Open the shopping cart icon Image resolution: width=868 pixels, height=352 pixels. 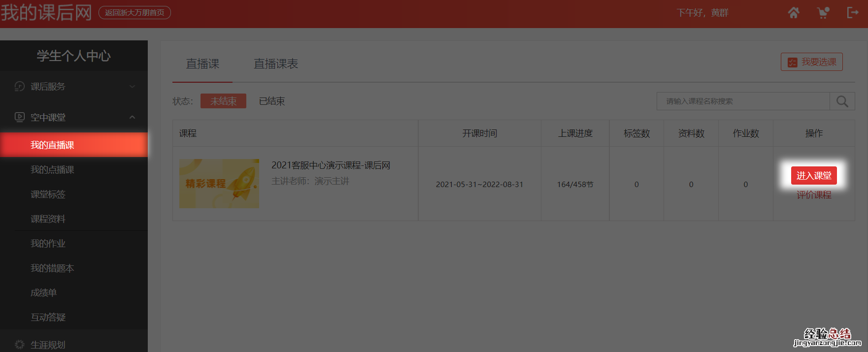pyautogui.click(x=823, y=13)
